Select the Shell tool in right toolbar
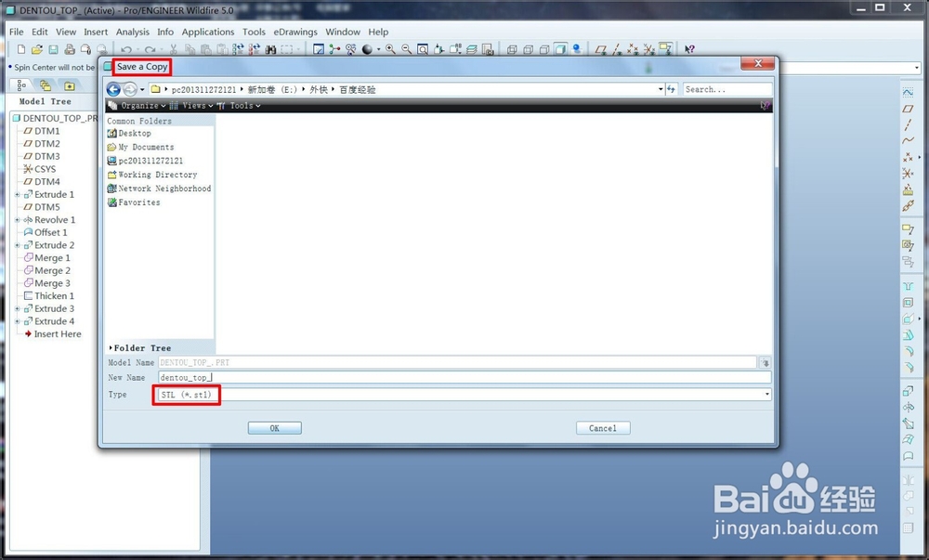929x560 pixels. pyautogui.click(x=908, y=303)
